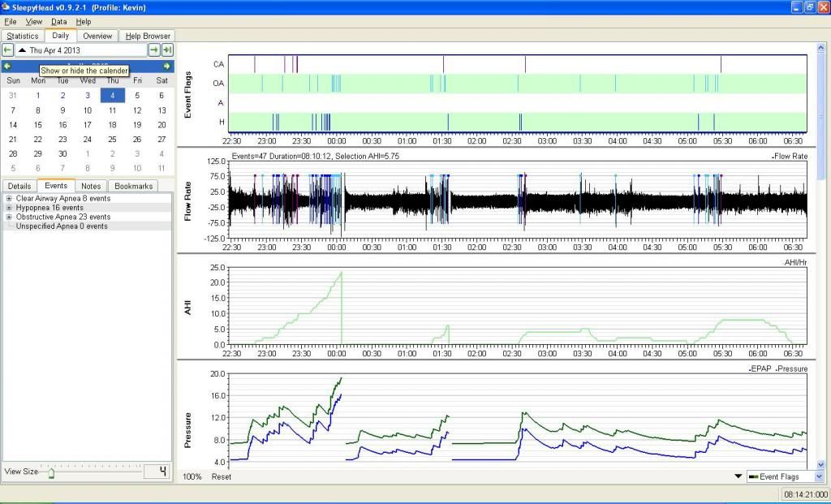Open the Help menu

coord(84,22)
